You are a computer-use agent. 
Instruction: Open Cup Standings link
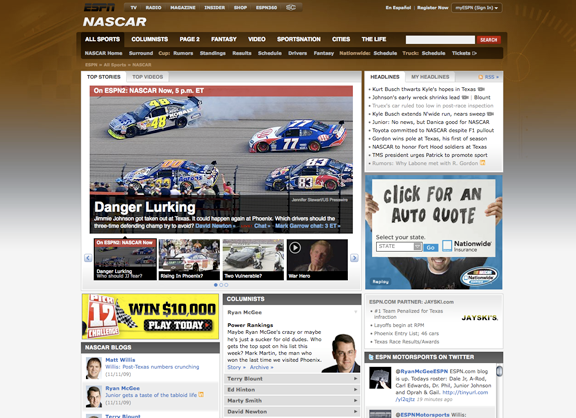pos(213,53)
